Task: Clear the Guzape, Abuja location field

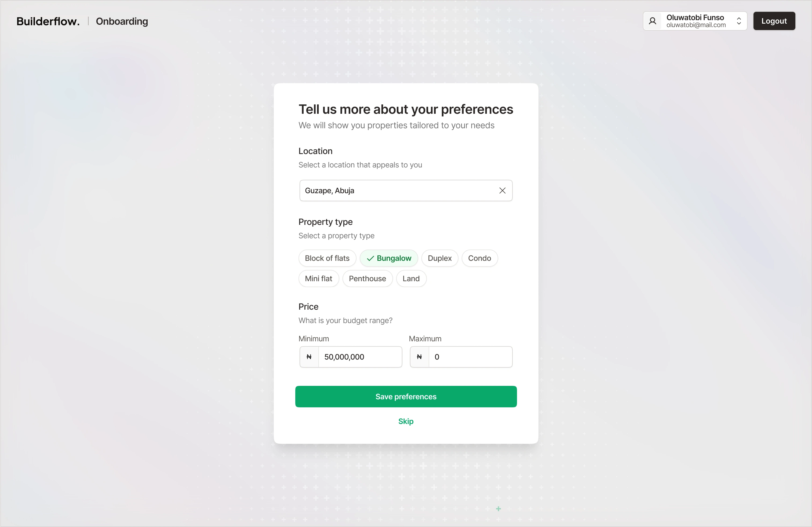Action: coord(502,191)
